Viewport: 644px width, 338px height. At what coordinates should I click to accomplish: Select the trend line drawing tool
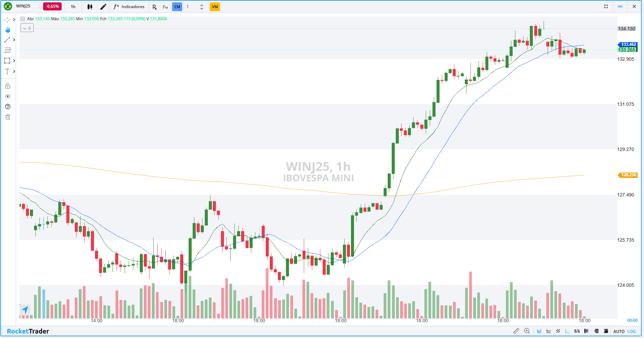coord(7,40)
